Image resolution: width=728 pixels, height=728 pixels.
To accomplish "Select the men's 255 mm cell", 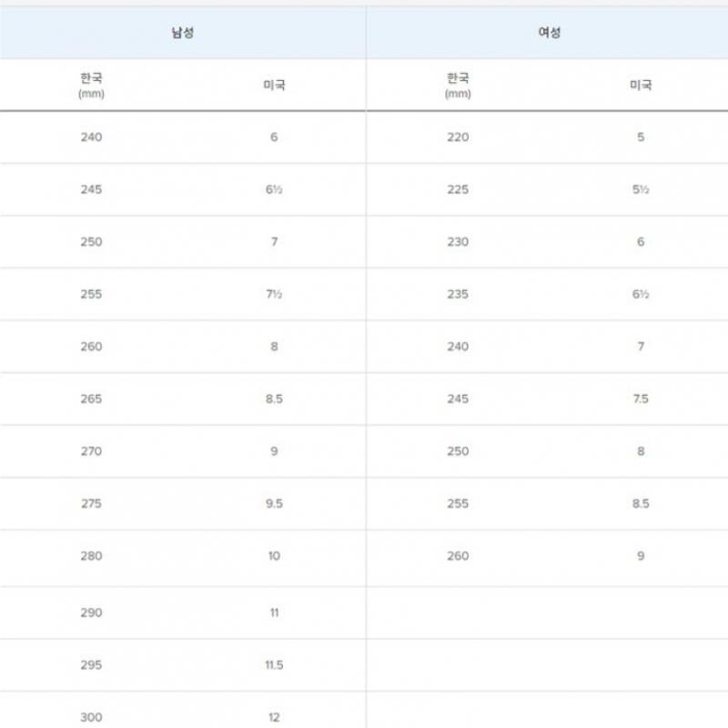I will coord(91,295).
